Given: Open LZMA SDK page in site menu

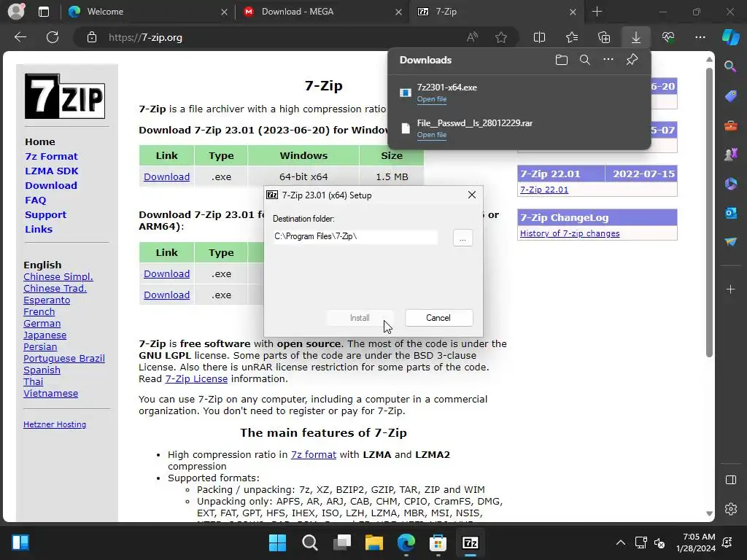Looking at the screenshot, I should tap(52, 171).
